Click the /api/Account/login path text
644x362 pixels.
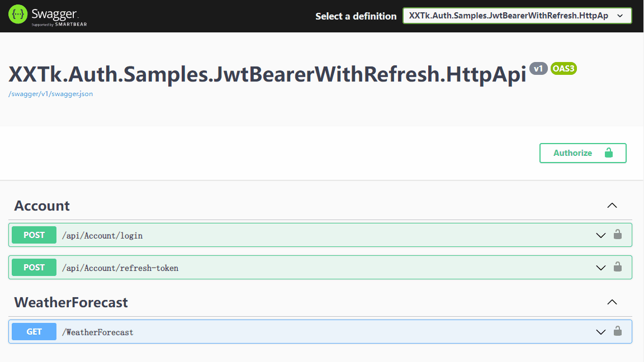102,236
